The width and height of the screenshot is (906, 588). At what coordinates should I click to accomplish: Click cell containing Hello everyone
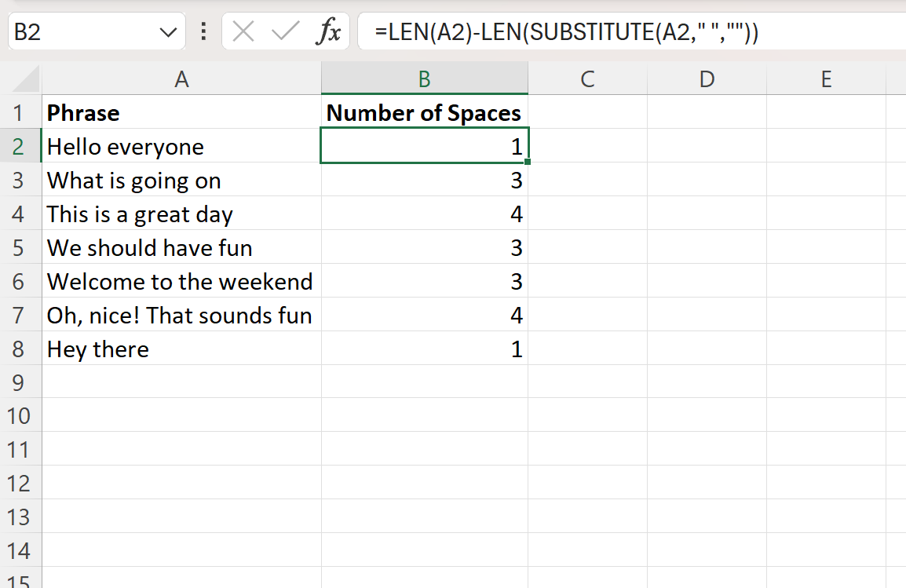click(181, 146)
